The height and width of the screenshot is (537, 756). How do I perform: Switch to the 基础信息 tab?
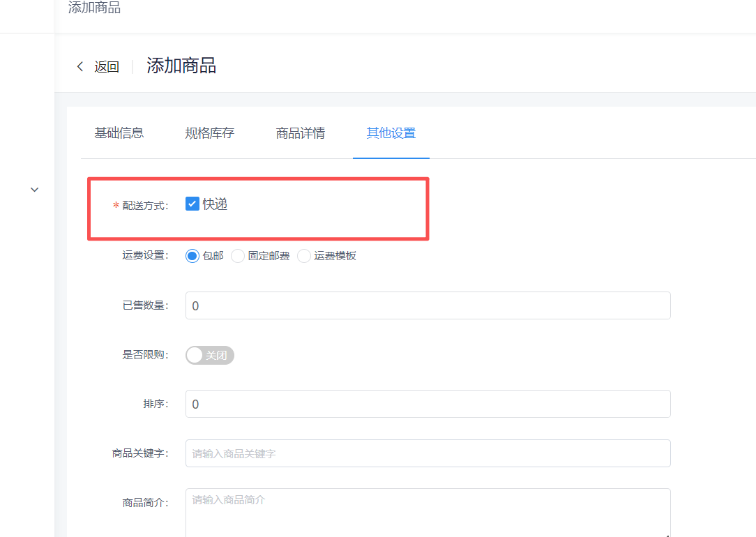point(119,133)
